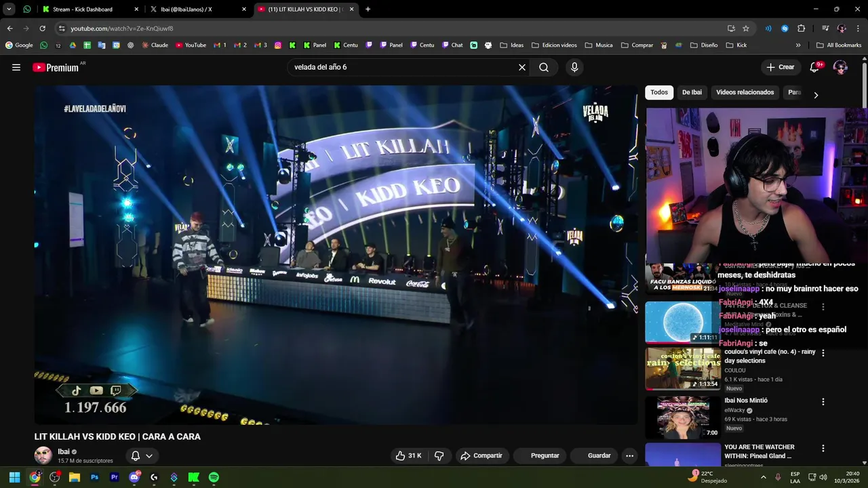Click the browser address bar URL
This screenshot has width=868, height=488.
pos(122,28)
